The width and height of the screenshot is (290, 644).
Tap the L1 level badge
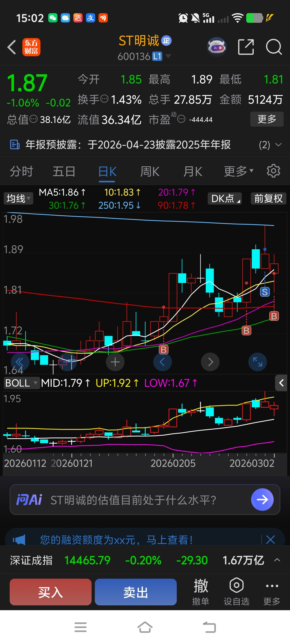(x=157, y=56)
